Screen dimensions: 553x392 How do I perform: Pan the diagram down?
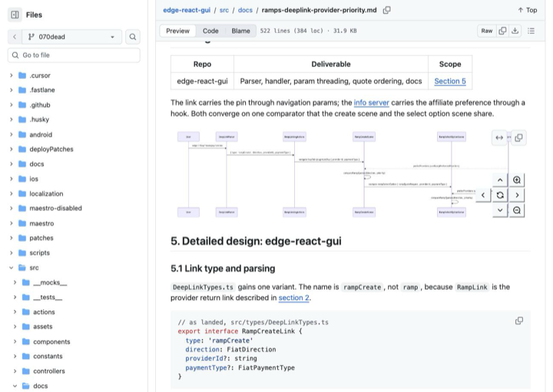[500, 210]
